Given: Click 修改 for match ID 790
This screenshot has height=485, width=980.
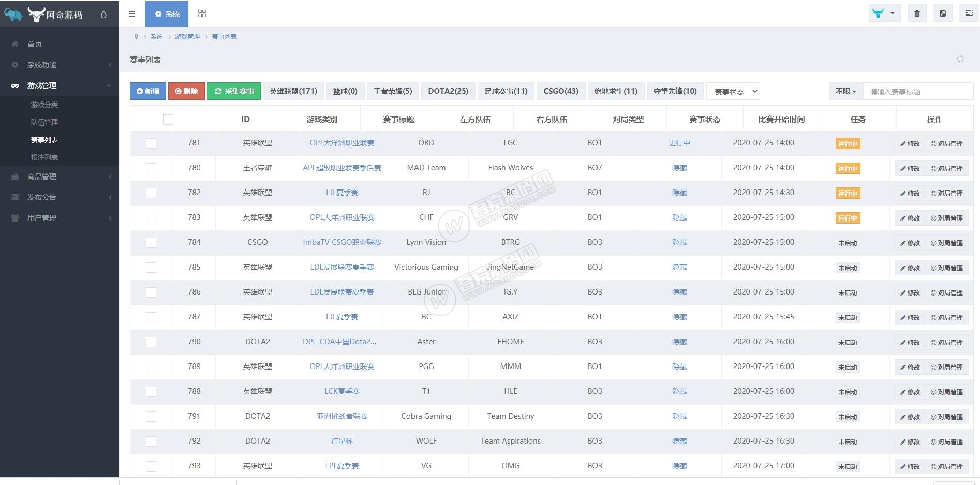Looking at the screenshot, I should pyautogui.click(x=910, y=342).
